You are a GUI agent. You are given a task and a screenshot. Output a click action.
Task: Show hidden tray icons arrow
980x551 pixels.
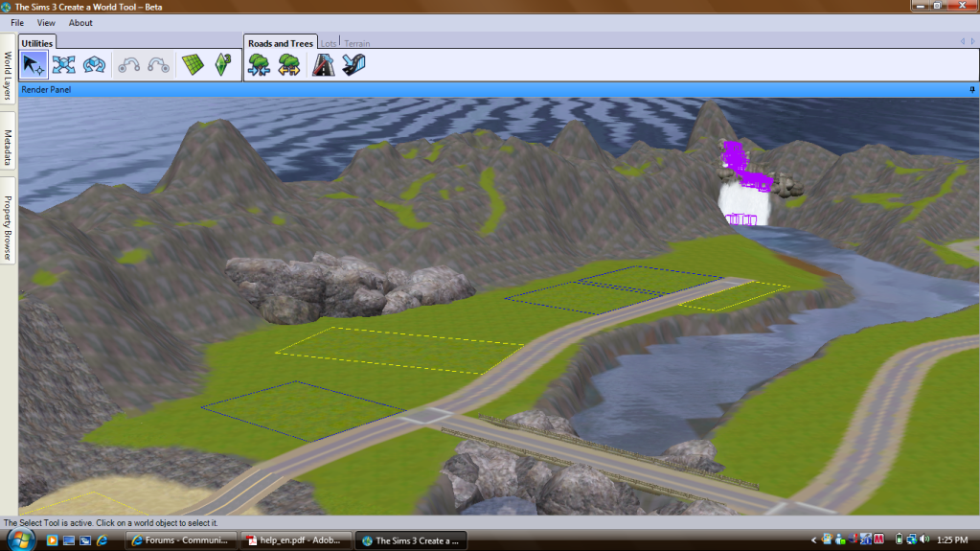point(813,540)
